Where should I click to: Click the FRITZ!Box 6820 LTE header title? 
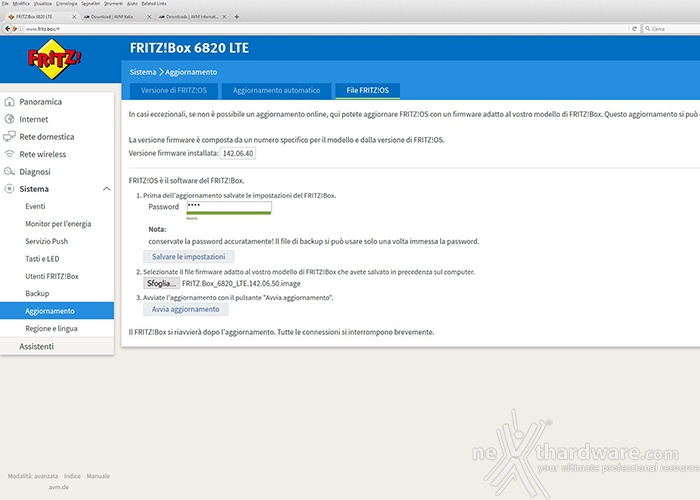(189, 48)
